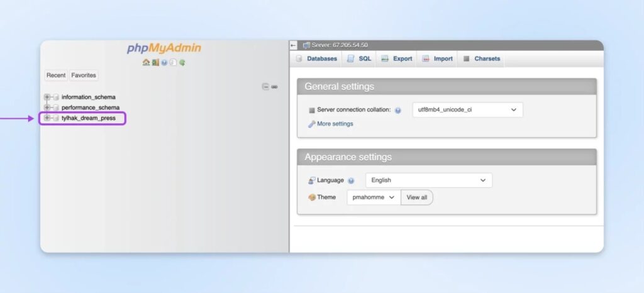Image resolution: width=644 pixels, height=293 pixels.
Task: Open the Language dropdown
Action: pos(429,180)
